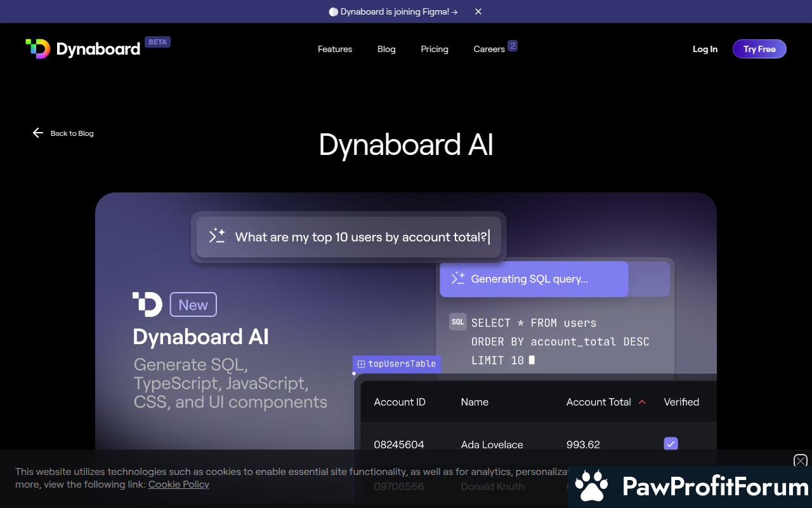The image size is (812, 508).
Task: Open the Dynaboard is joining Figma link
Action: pos(393,11)
